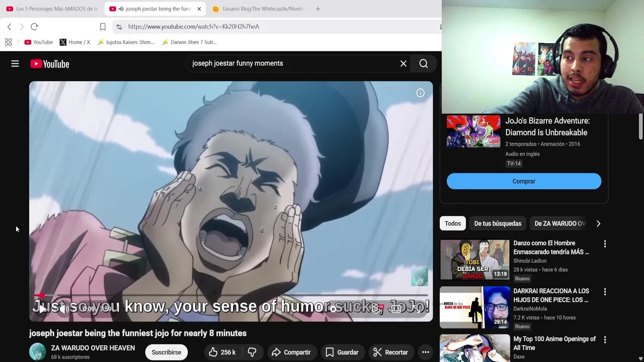Image resolution: width=644 pixels, height=362 pixels.
Task: Clip the video with Recortar
Action: (x=390, y=352)
